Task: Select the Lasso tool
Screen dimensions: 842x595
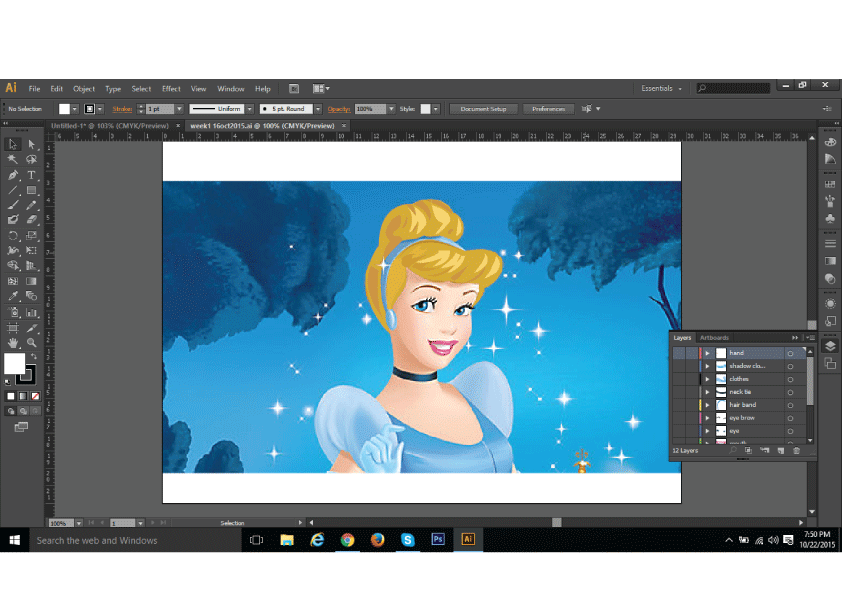Action: 31,159
